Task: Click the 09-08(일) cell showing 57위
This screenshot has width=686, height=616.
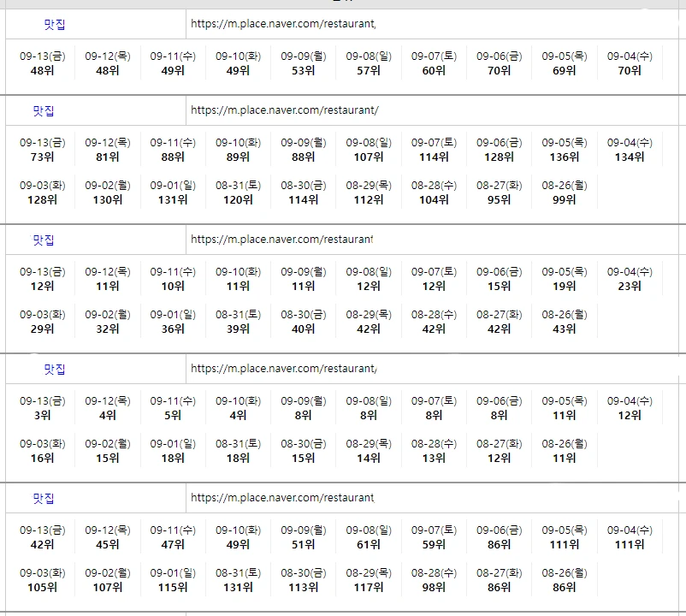Action: (x=369, y=63)
